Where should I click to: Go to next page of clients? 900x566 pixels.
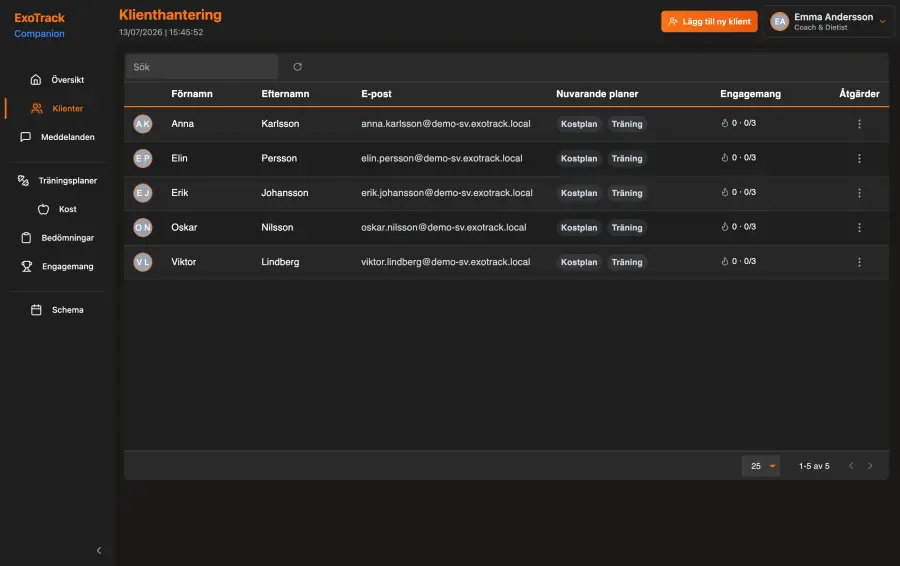(x=870, y=466)
